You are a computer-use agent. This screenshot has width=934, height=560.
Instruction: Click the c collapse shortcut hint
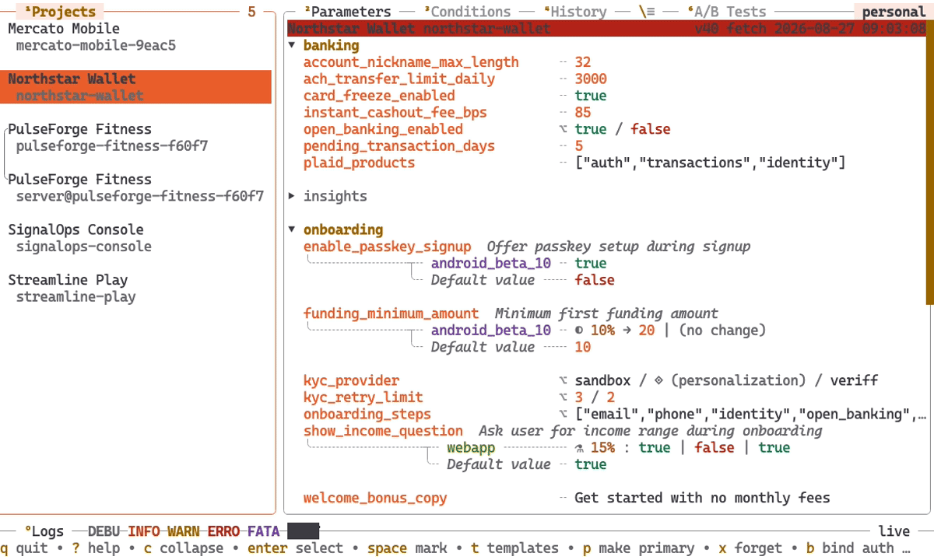coord(183,548)
